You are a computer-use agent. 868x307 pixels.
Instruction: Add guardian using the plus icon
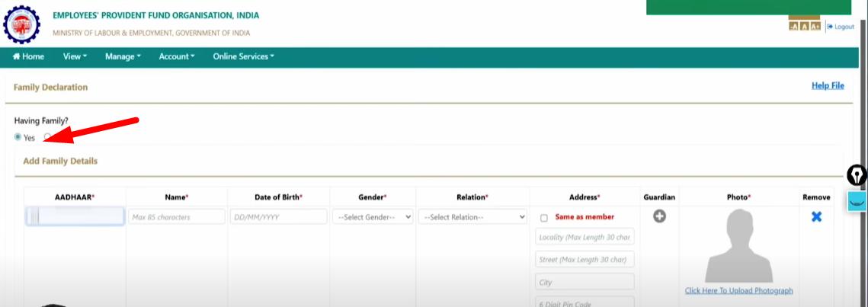(659, 216)
